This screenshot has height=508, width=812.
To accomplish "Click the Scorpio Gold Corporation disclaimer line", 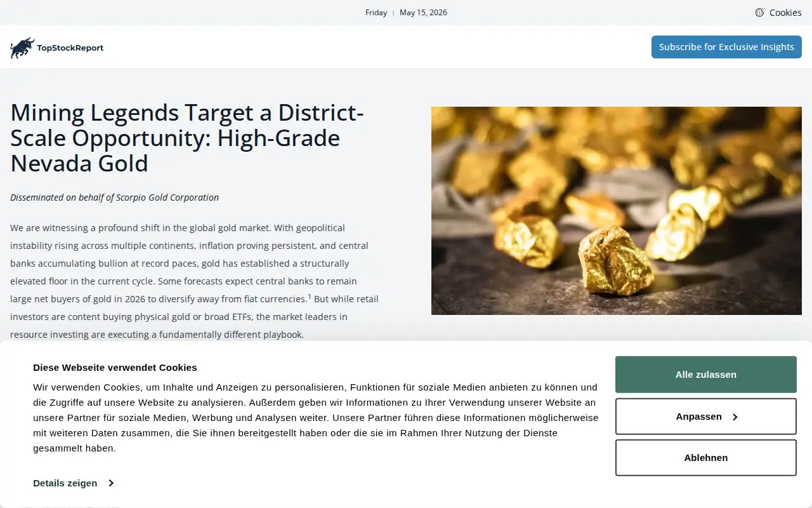I will 114,197.
